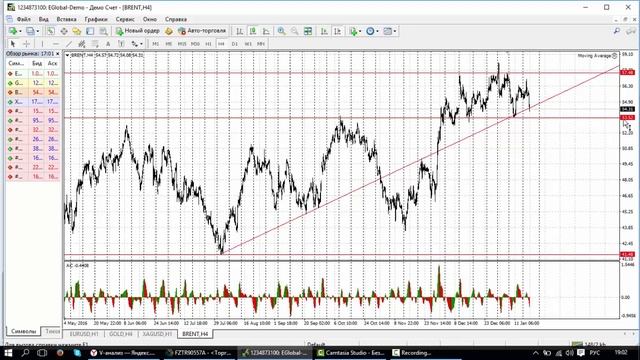Open the Strategy Tester icon
Screen dimensions: 640x360
(x=103, y=31)
